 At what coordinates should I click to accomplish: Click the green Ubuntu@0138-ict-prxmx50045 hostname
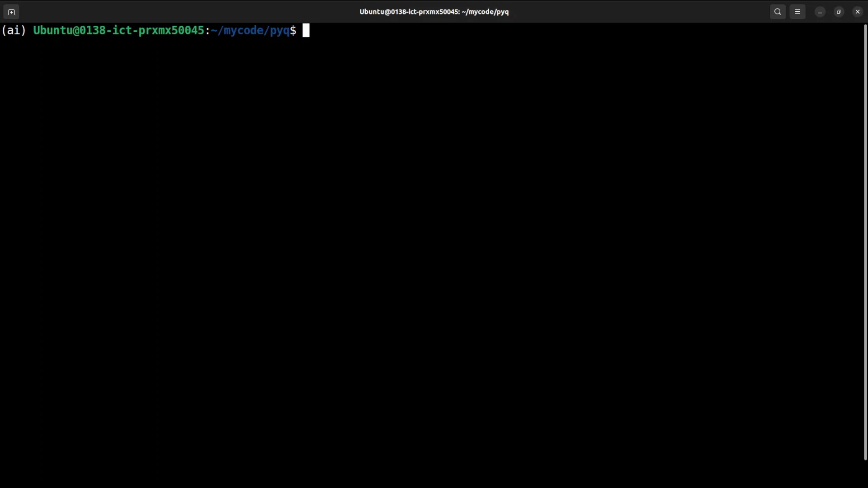(x=118, y=30)
